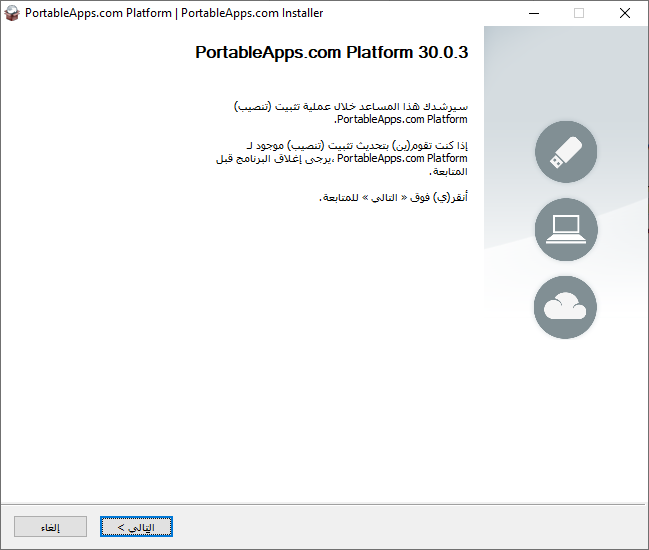
Task: Click the إلغاء (Cancel) button
Action: coord(50,527)
